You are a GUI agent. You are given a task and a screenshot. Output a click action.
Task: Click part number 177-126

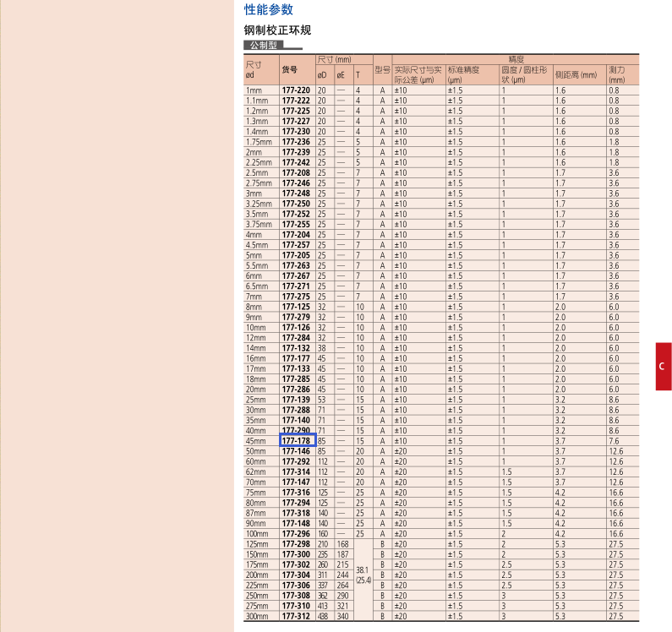click(x=296, y=327)
